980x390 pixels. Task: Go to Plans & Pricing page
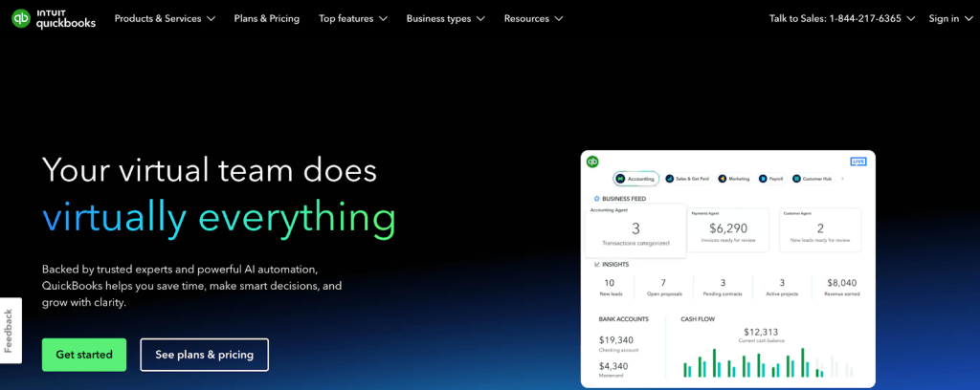(x=266, y=18)
